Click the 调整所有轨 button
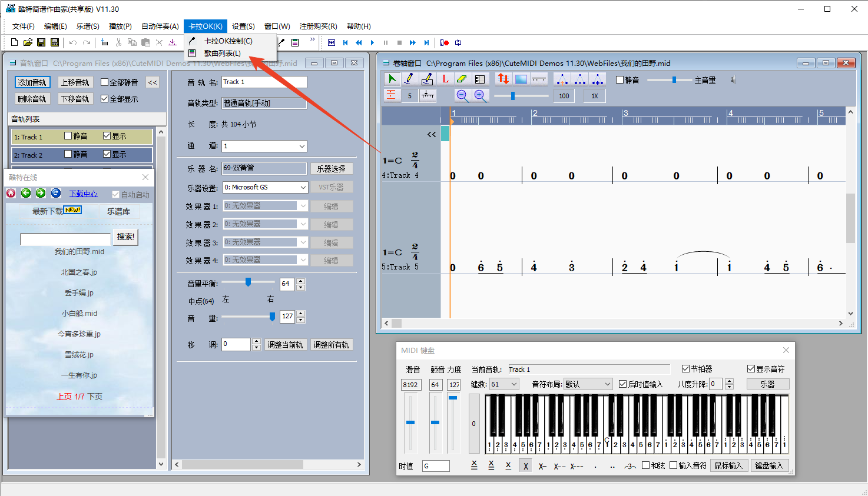 coord(331,345)
